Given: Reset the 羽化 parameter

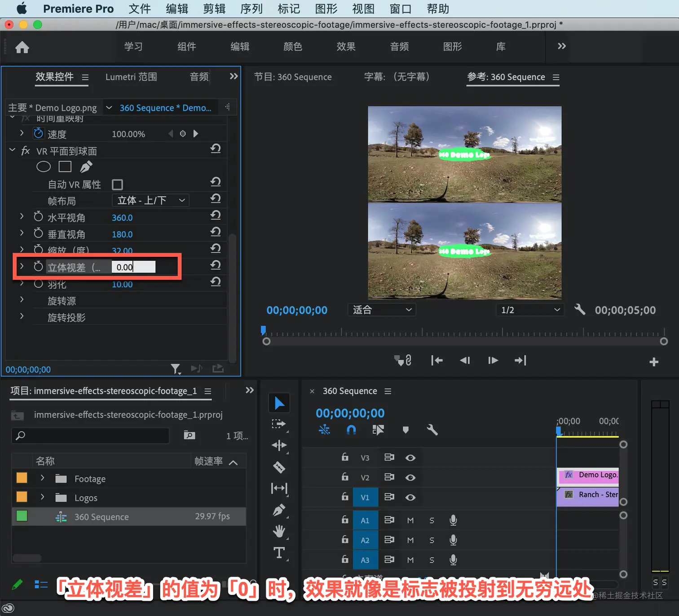Looking at the screenshot, I should point(216,282).
